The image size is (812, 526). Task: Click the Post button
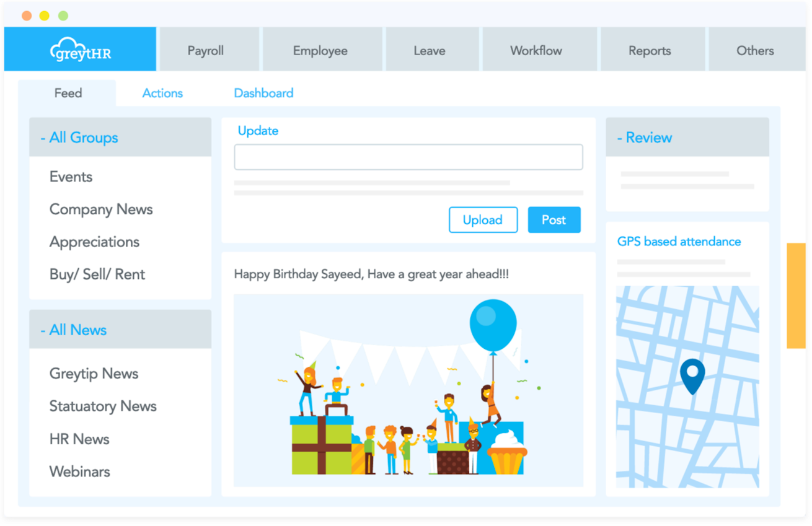tap(554, 220)
